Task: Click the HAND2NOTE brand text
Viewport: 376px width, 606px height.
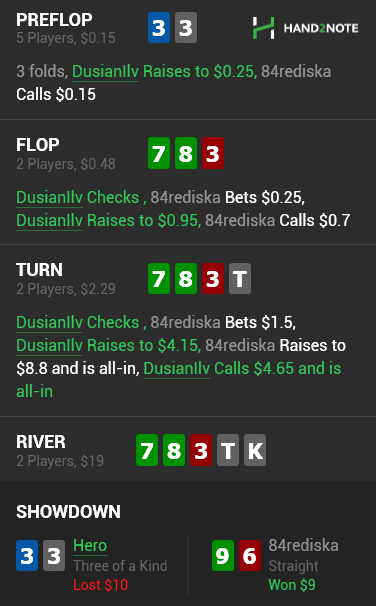Action: 321,28
